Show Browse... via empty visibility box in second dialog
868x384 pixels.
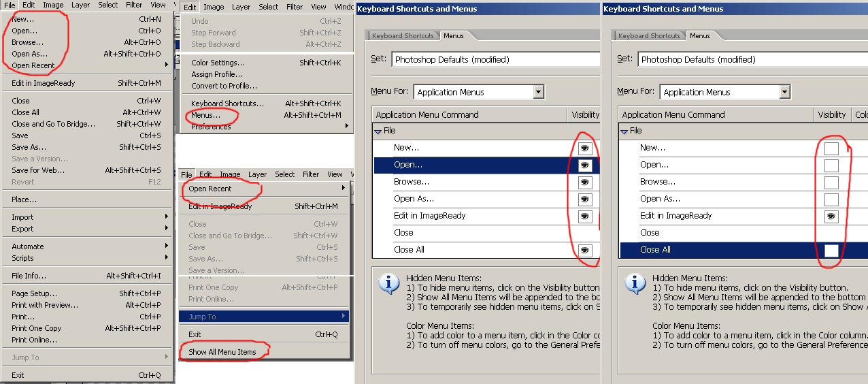(x=831, y=182)
